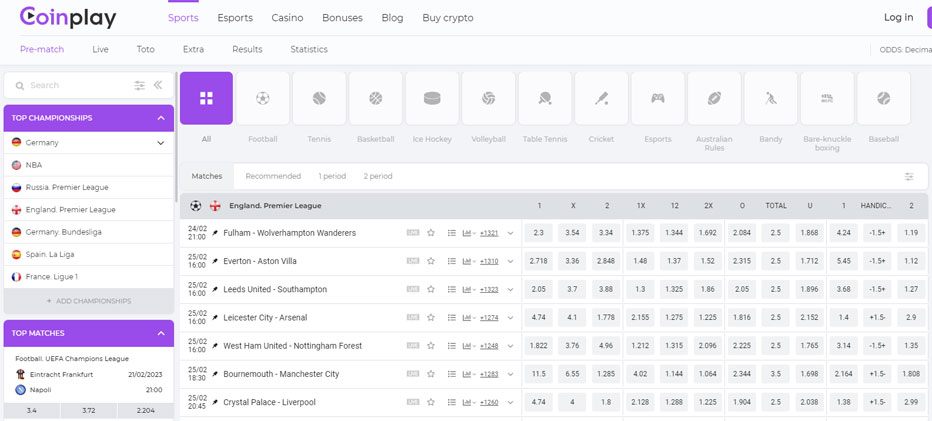Select 3.4 odds for Eintracht Frankfurt

(32, 410)
